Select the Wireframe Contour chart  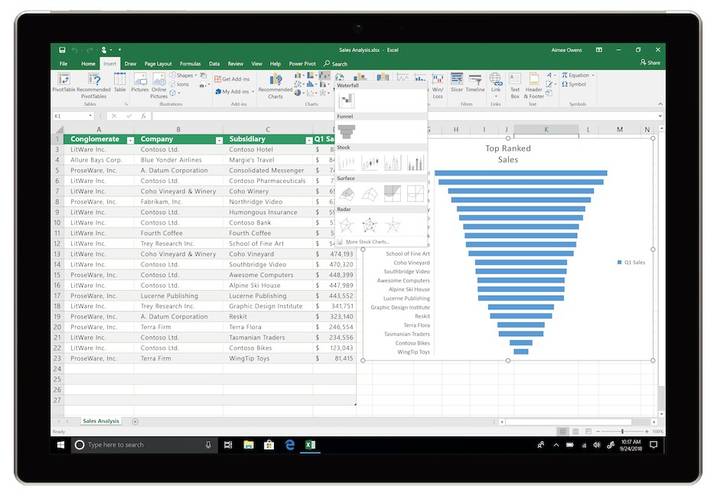(x=415, y=194)
